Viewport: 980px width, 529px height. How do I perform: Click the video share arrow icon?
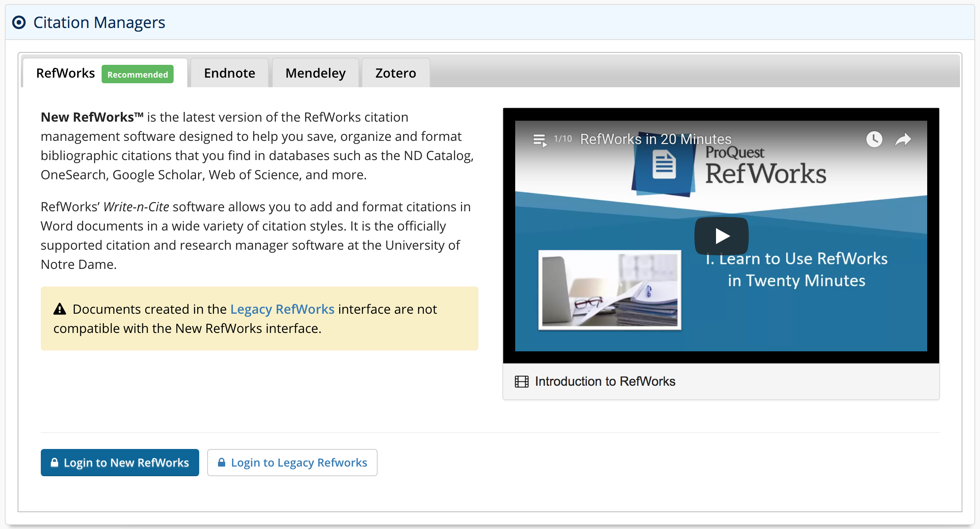(x=903, y=139)
